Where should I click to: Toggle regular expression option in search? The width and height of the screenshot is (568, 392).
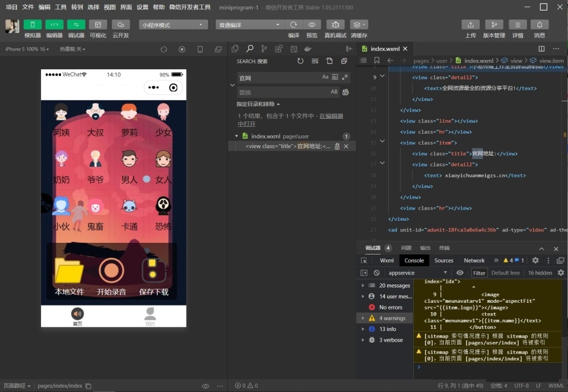[x=345, y=78]
